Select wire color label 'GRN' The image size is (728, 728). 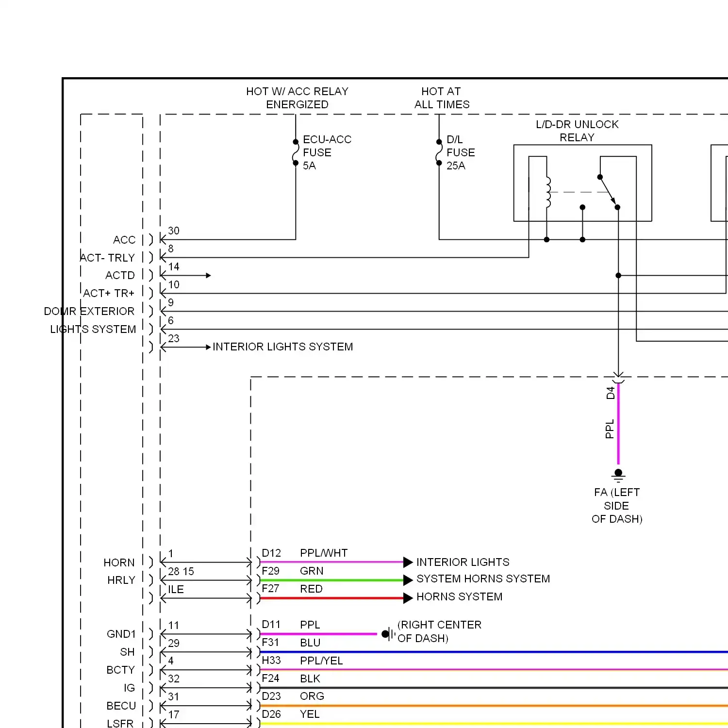[x=312, y=571]
